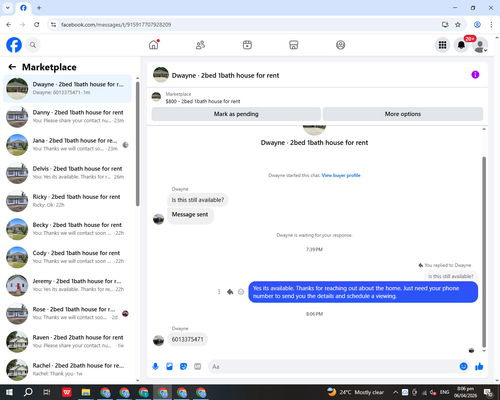This screenshot has width=500, height=400.
Task: Click the reply arrow beside the blue message
Action: 230,292
